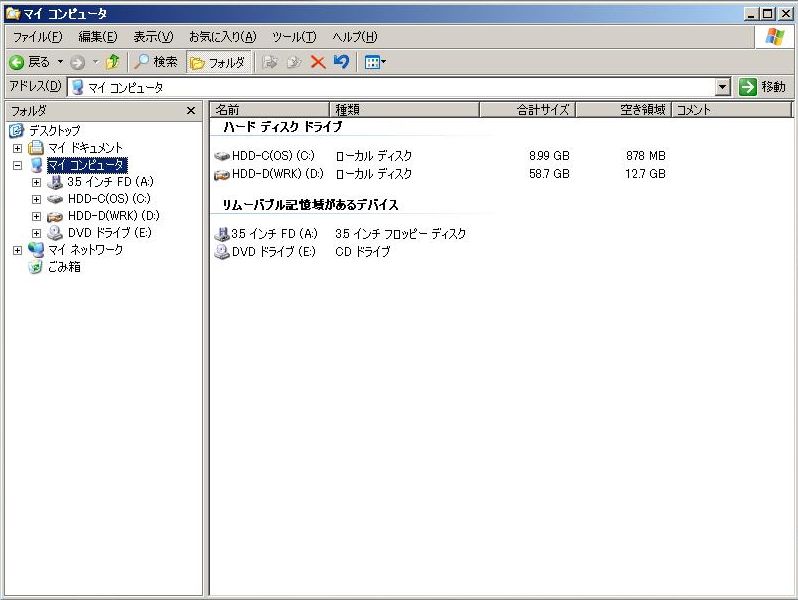Screen dimensions: 798x600
Task: Expand 3.5 インチ FD (A:) tree node
Action: (x=36, y=182)
